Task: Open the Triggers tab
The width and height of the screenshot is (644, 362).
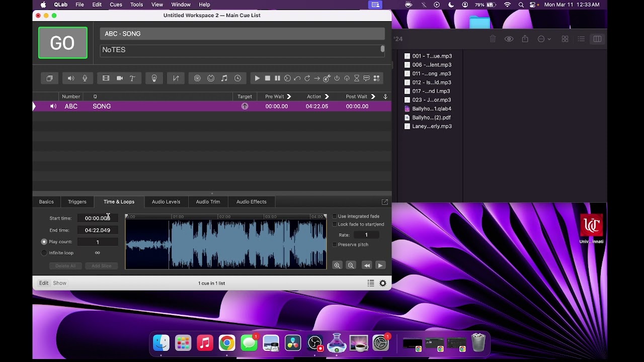Action: (x=77, y=202)
